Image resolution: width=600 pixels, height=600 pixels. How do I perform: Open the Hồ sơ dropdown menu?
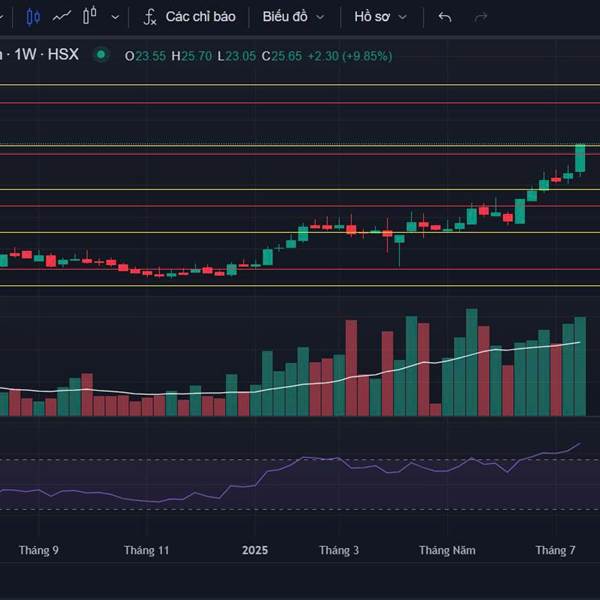pos(380,17)
